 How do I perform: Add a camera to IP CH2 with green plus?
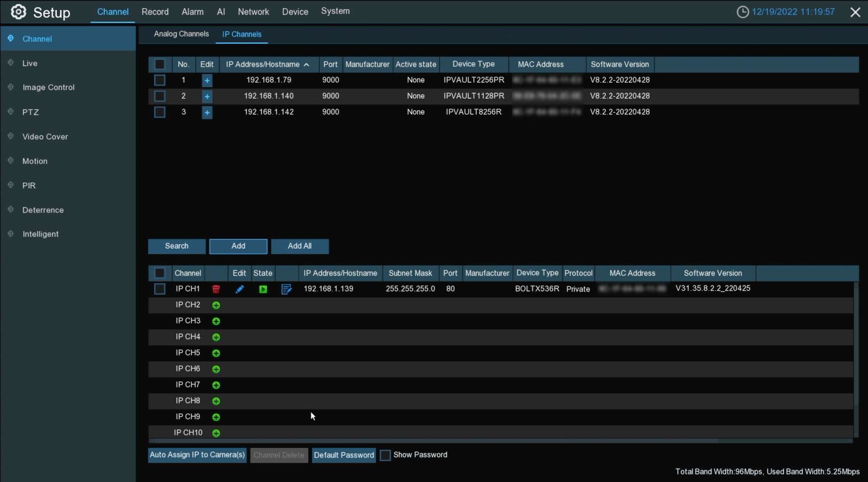[216, 305]
